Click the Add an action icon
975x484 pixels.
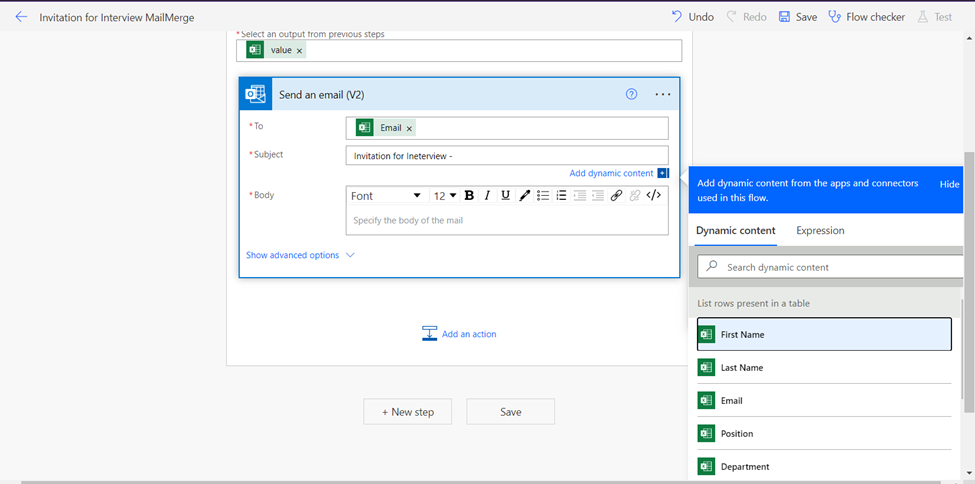pyautogui.click(x=430, y=334)
